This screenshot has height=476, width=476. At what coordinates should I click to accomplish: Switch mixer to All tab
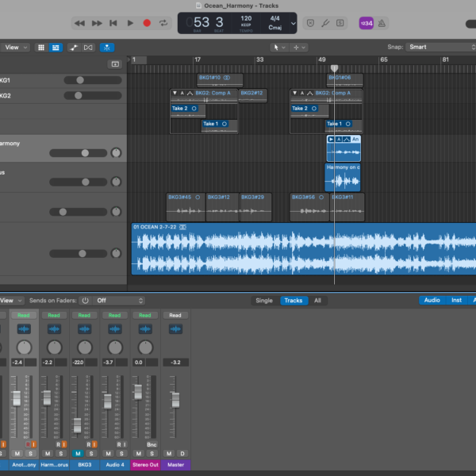pos(317,301)
